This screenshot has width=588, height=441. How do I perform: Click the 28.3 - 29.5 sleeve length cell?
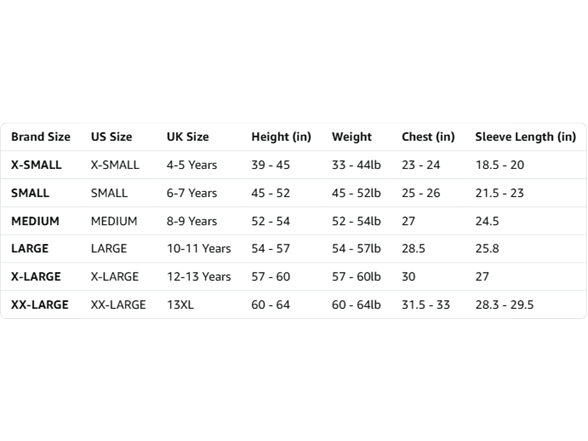(504, 305)
